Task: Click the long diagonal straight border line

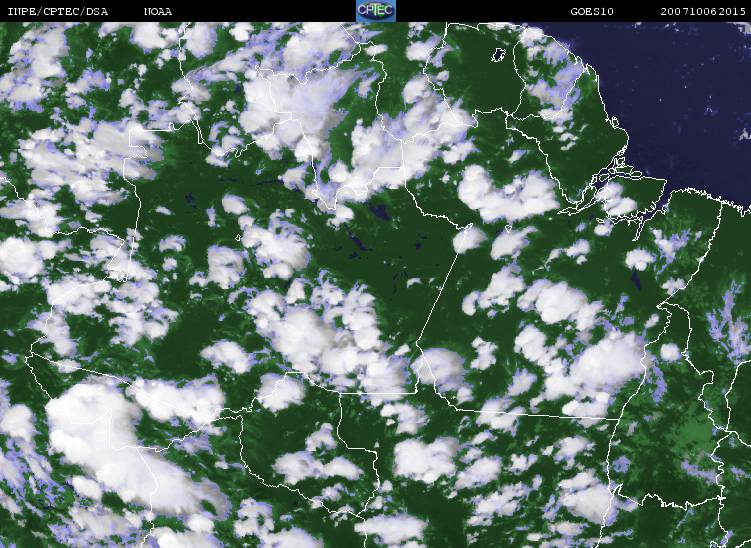Action: pyautogui.click(x=442, y=285)
